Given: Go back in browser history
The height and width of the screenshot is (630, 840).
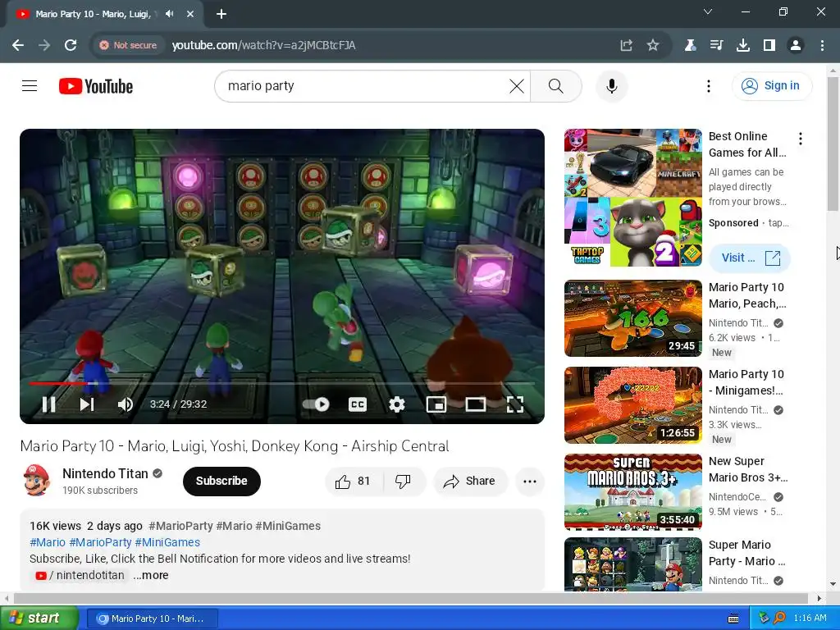Looking at the screenshot, I should click(x=18, y=45).
